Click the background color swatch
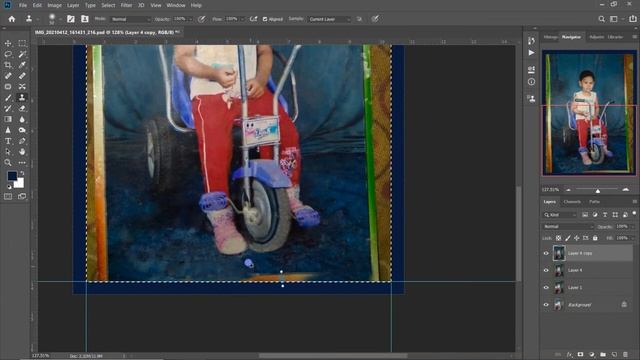Screen dimensions: 640x360 pos(20,184)
